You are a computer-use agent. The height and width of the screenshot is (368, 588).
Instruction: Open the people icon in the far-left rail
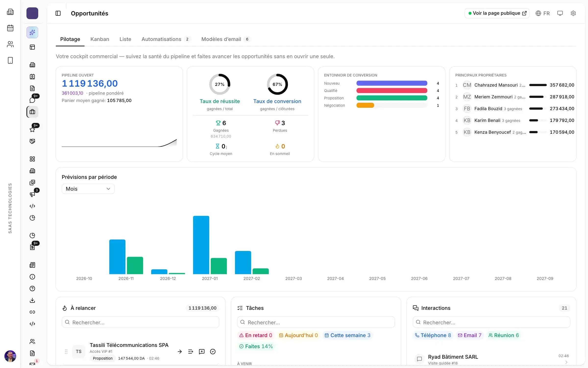10,44
